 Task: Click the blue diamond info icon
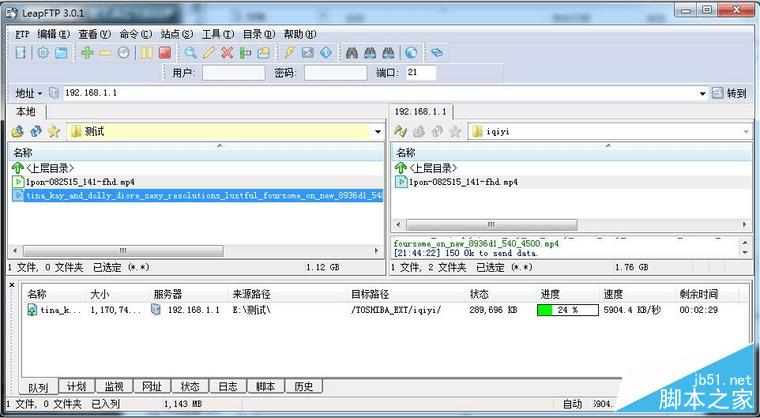point(326,53)
